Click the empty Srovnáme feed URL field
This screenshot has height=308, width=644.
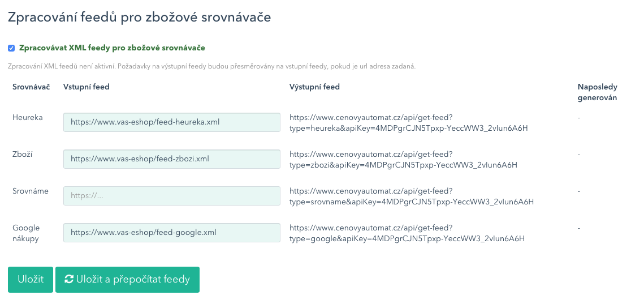click(172, 196)
